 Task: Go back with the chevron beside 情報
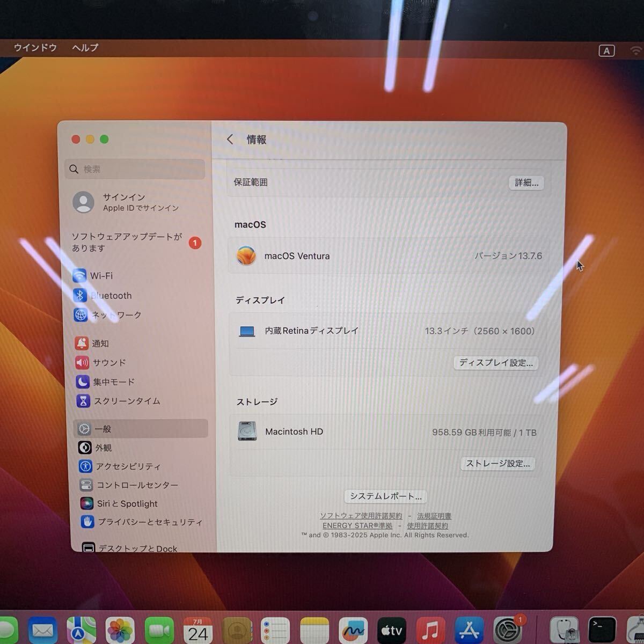point(230,140)
